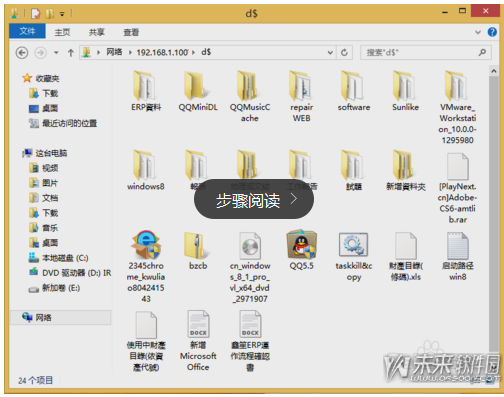The height and width of the screenshot is (397, 504).
Task: Expand the address bar history dropdown
Action: coord(330,52)
